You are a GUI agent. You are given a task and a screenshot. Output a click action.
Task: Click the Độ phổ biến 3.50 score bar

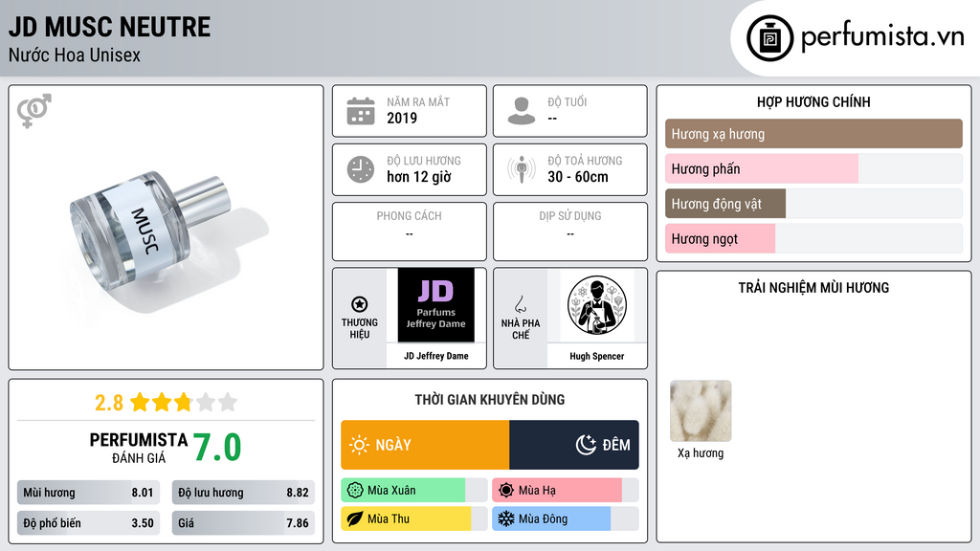coord(89,523)
